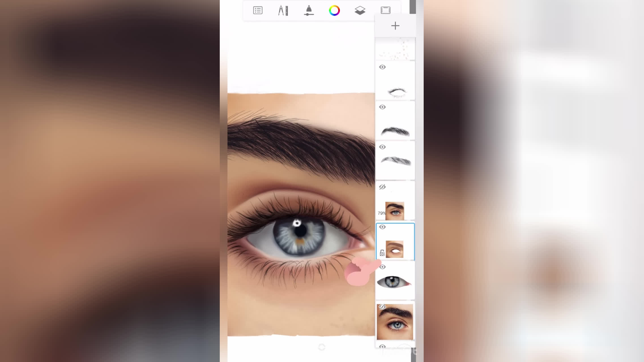644x362 pixels.
Task: Open the main menu list icon
Action: (258, 10)
